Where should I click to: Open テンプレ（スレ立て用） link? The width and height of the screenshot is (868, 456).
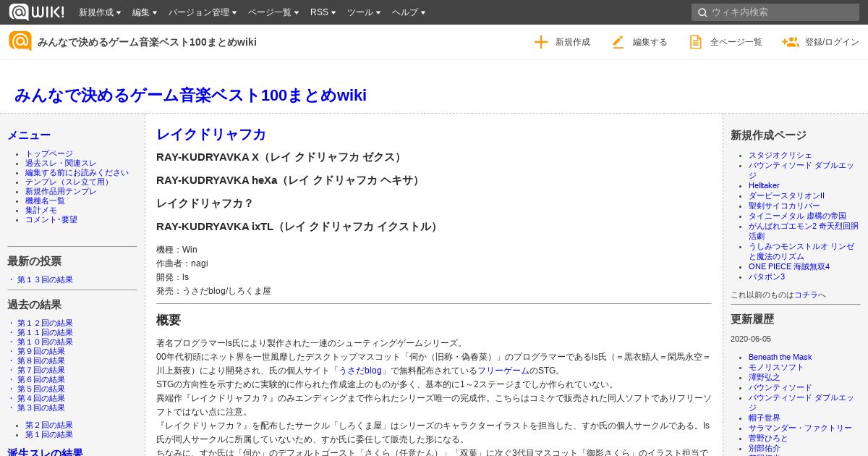coord(69,182)
